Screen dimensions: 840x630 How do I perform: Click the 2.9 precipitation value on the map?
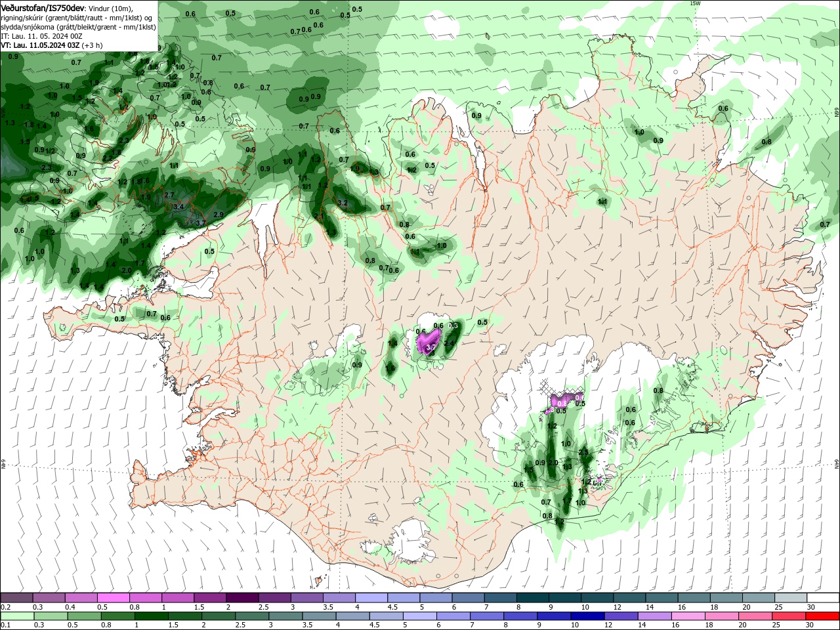click(219, 215)
